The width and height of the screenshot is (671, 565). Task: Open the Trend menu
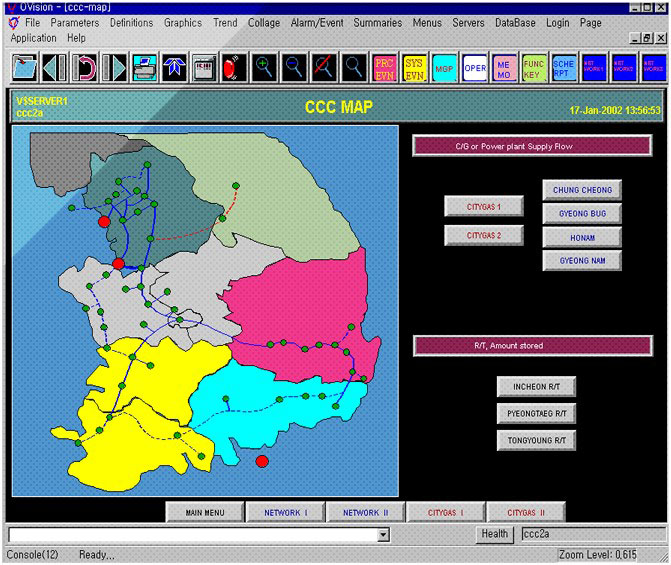[x=225, y=22]
